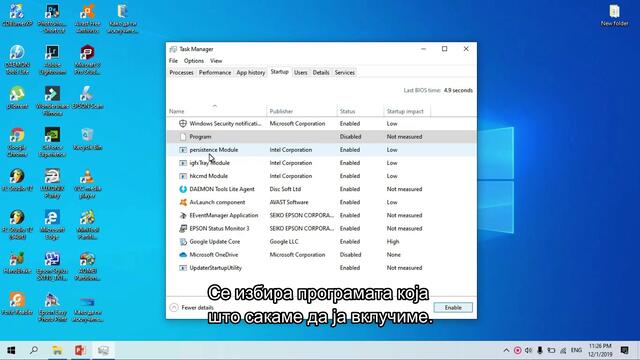Select the Microsoft Edge desktop icon

[52, 224]
